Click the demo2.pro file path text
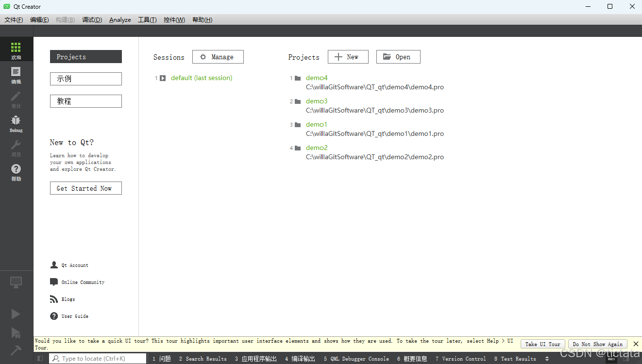Viewport: 642px width, 364px height. [375, 157]
